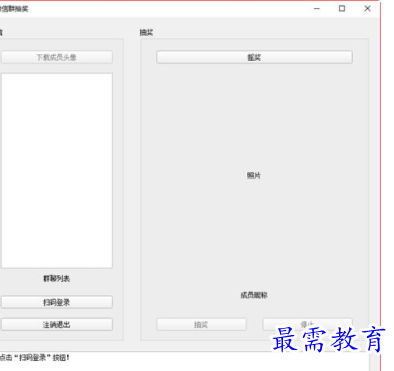Click the 下载成员头像 button
This screenshot has width=394, height=371.
tap(56, 57)
